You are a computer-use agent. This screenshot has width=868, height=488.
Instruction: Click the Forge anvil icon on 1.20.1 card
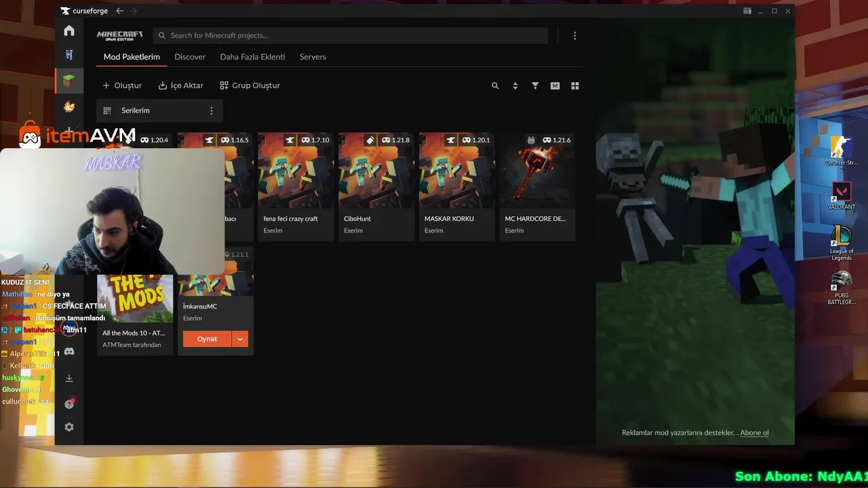(450, 140)
